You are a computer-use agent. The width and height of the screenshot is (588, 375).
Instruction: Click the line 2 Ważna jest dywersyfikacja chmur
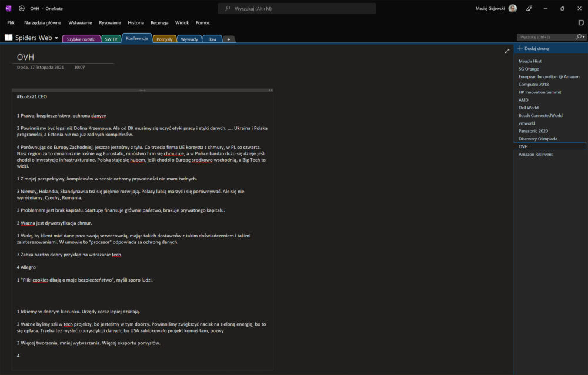(54, 223)
